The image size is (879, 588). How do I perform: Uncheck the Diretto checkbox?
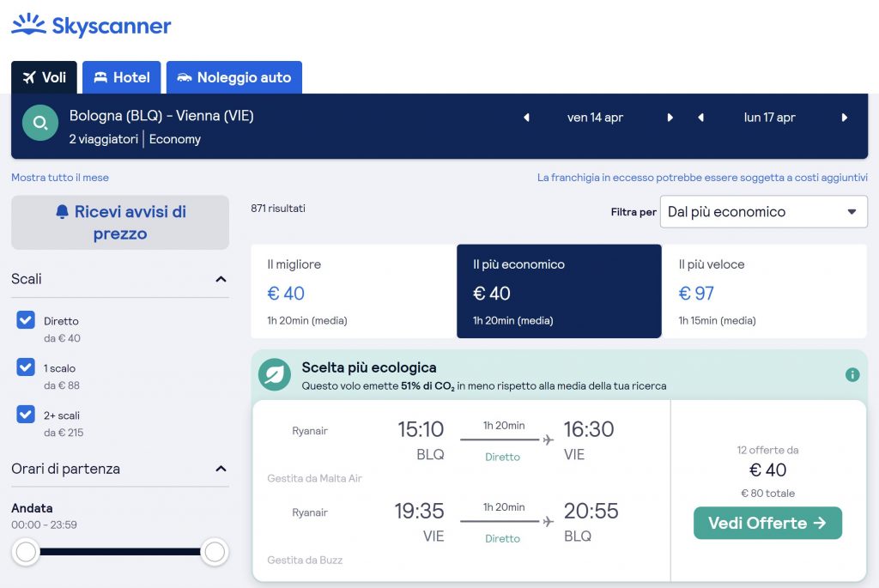26,320
